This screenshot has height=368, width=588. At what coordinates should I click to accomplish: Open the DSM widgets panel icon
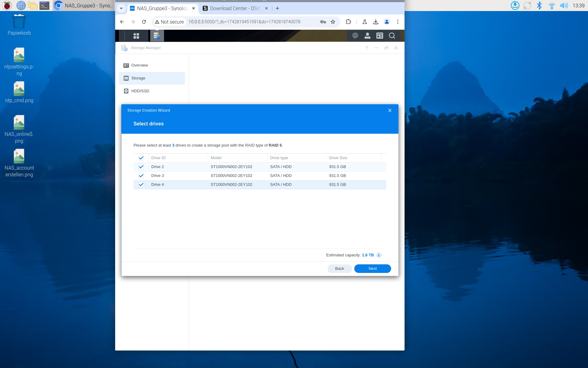[x=380, y=36]
